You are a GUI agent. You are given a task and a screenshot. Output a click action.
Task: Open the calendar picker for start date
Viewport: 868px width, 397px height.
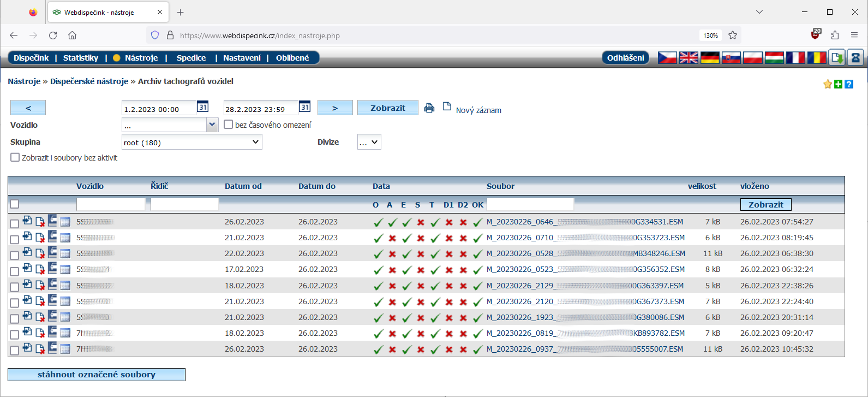(202, 107)
